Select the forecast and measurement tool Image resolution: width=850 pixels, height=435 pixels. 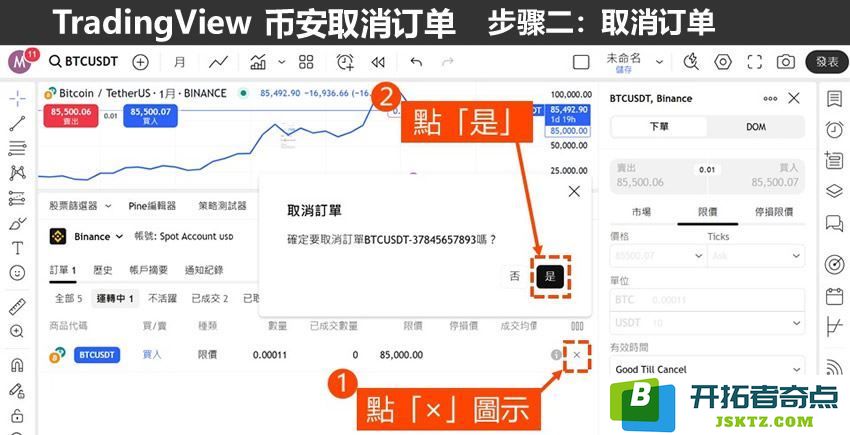tap(17, 199)
